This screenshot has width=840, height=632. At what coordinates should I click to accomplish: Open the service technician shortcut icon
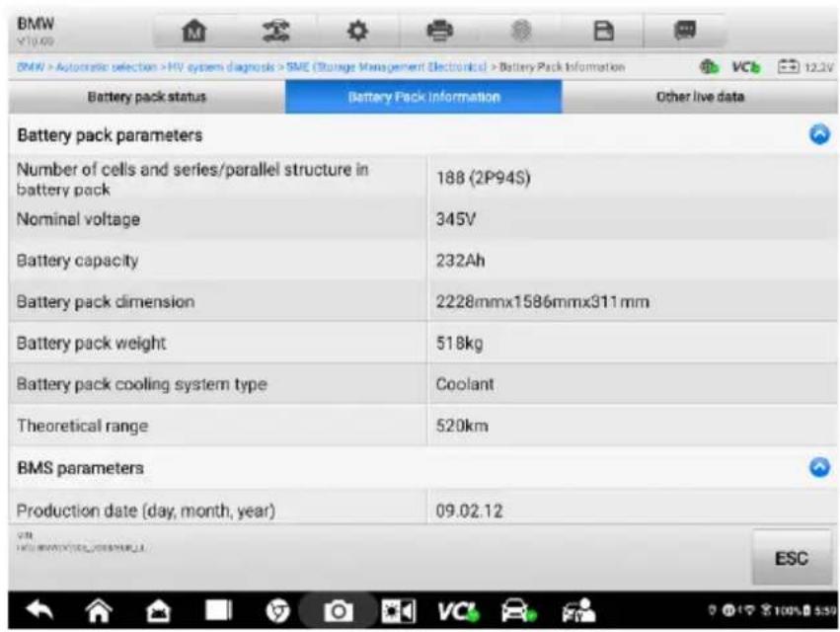click(578, 611)
